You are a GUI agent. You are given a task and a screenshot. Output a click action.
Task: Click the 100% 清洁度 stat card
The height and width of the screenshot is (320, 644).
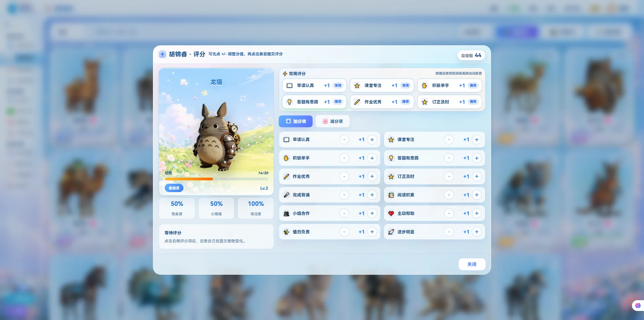256,208
